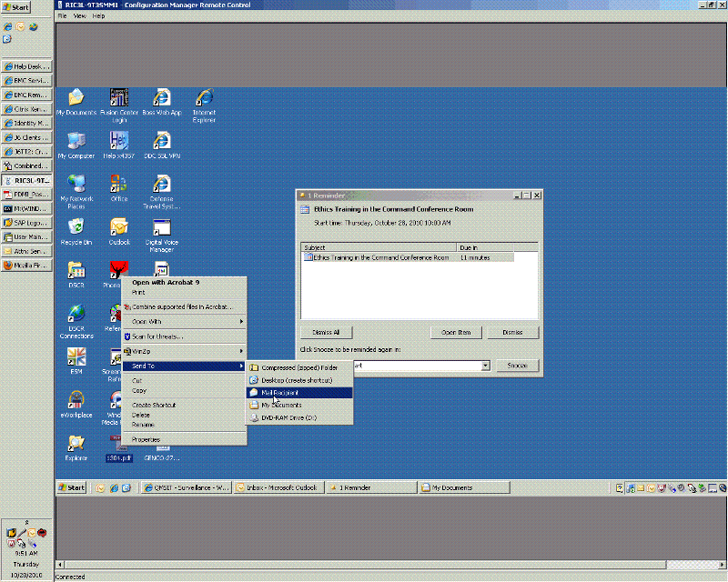The width and height of the screenshot is (728, 582).
Task: Click the Office desktop shortcut icon
Action: point(118,183)
